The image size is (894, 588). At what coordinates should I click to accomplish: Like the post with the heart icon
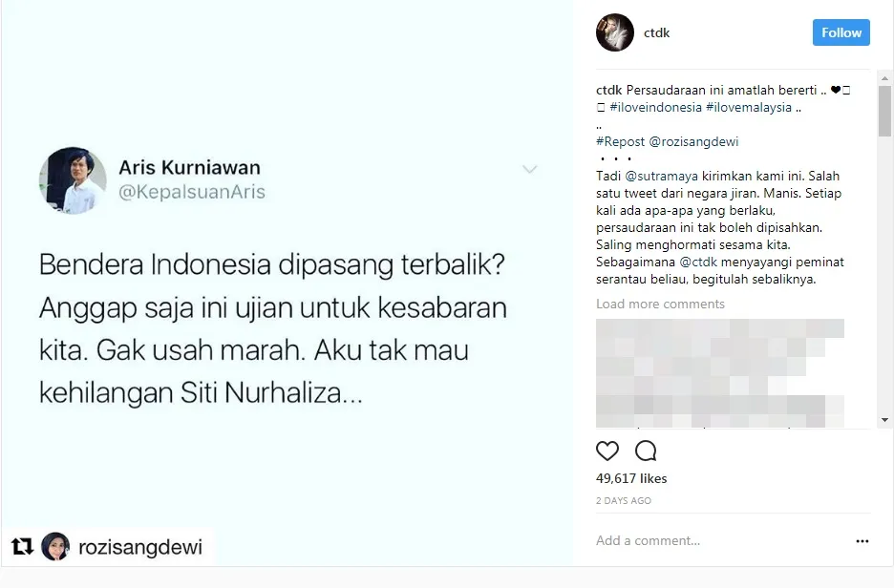point(607,451)
